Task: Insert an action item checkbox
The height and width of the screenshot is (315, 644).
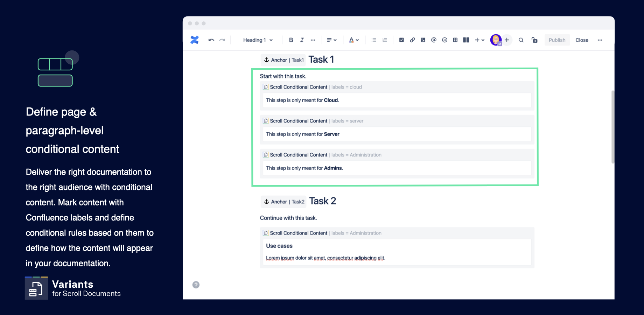Action: pyautogui.click(x=401, y=40)
